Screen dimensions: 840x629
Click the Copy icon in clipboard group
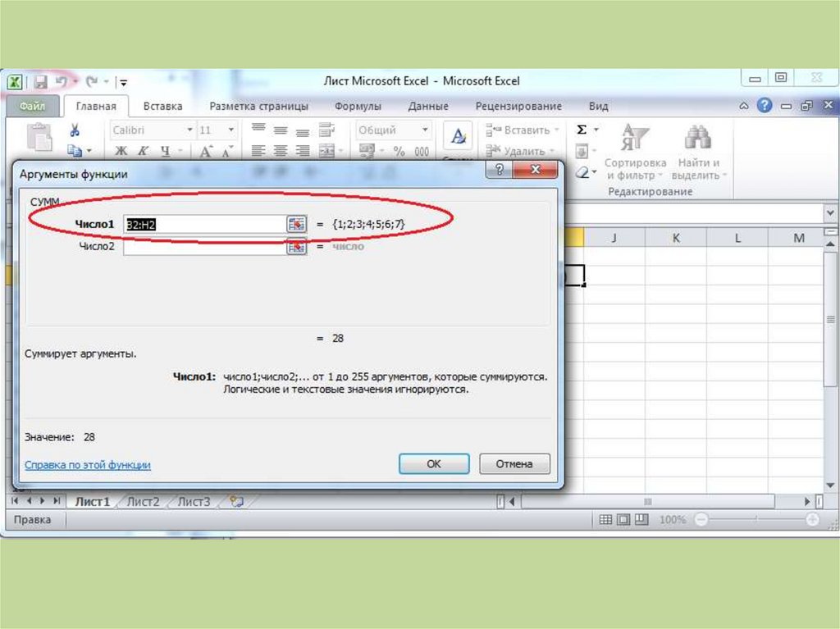(75, 151)
